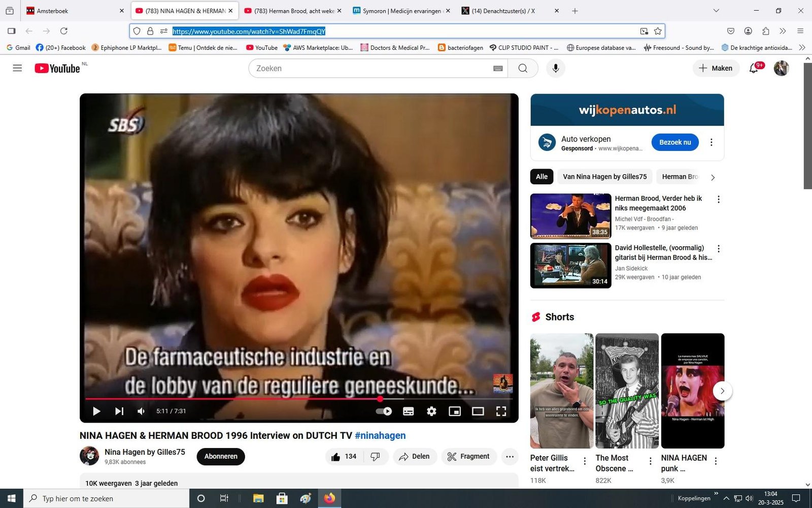This screenshot has height=508, width=812.
Task: Open options menu for Herman Brood video
Action: (x=718, y=200)
